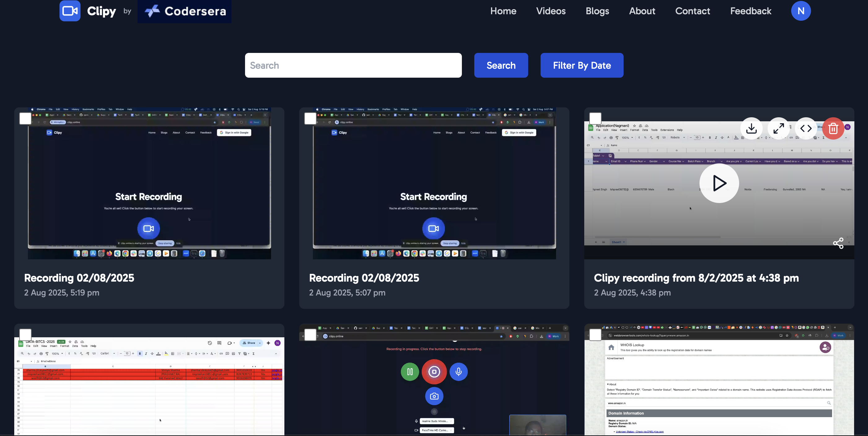Select checkbox on the WHOIS Lookup recording
868x436 pixels.
pos(595,335)
